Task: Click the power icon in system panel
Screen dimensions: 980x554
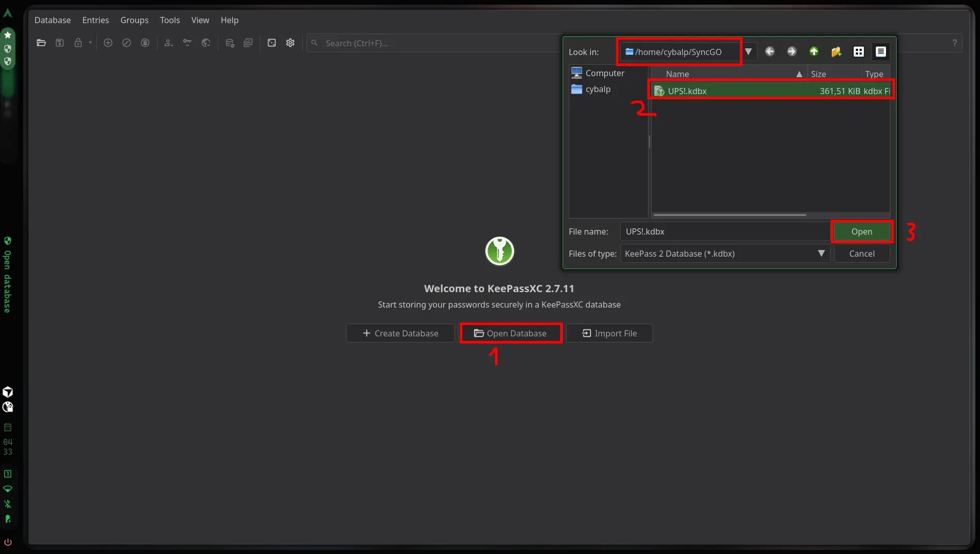Action: (8, 542)
